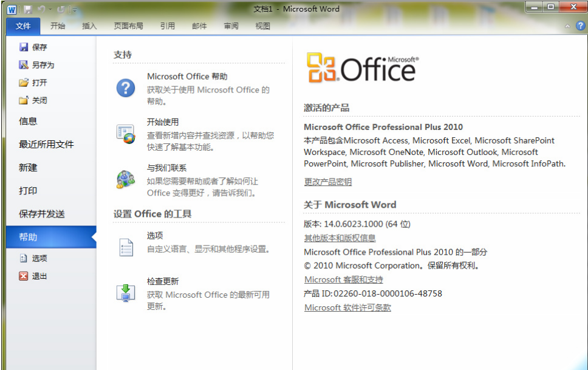Collapse the ribbon using the chevron beside help
This screenshot has height=370, width=588.
click(x=567, y=26)
